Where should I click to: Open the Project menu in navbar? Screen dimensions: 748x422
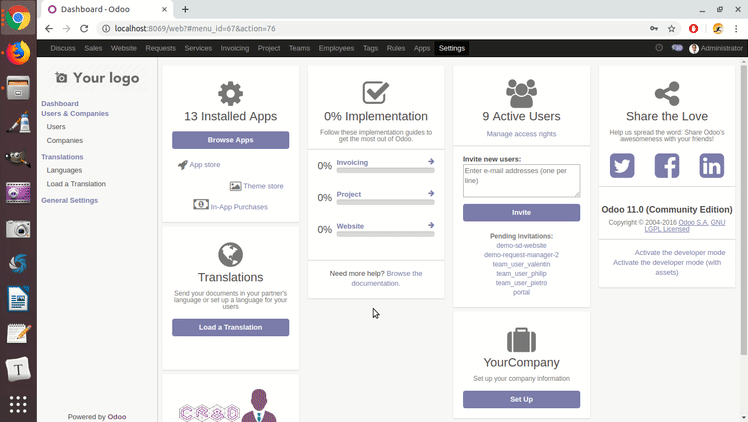269,48
